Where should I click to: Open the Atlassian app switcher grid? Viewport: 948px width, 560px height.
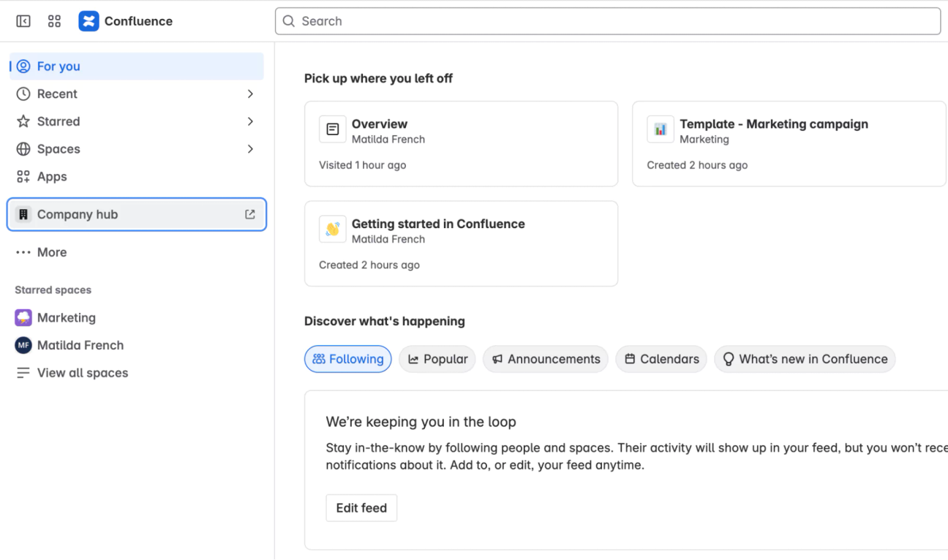coord(54,20)
